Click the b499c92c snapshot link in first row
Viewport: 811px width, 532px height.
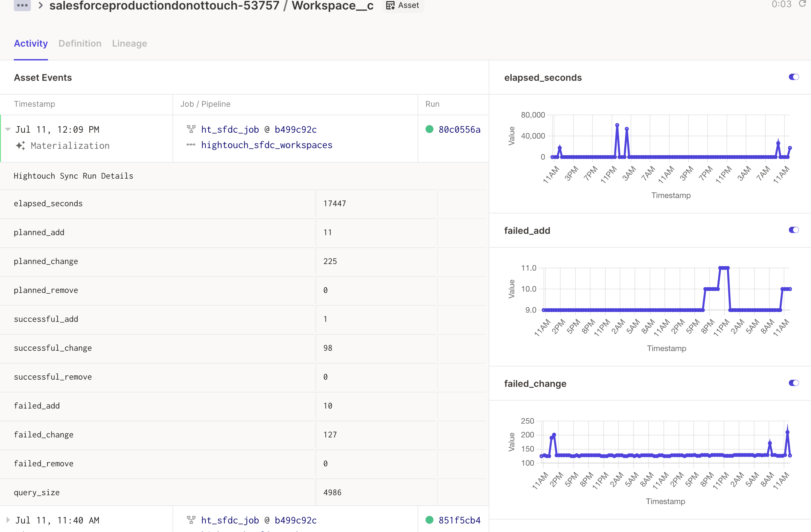coord(295,129)
